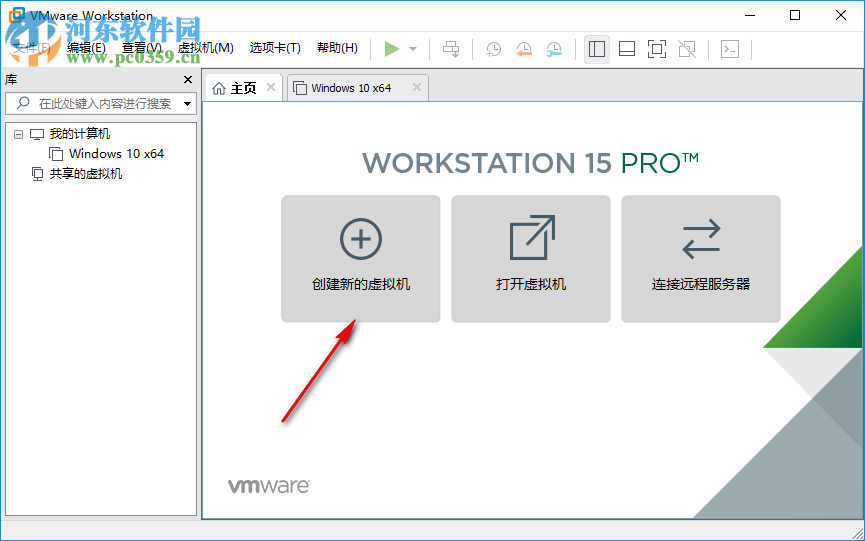
Task: Click the Send Ctrl+Alt+Del toolbar icon
Action: pos(451,49)
